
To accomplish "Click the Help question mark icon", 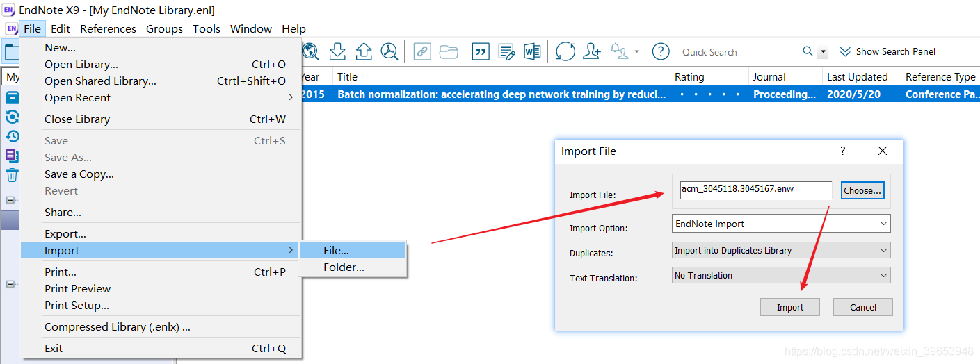I will tap(661, 51).
